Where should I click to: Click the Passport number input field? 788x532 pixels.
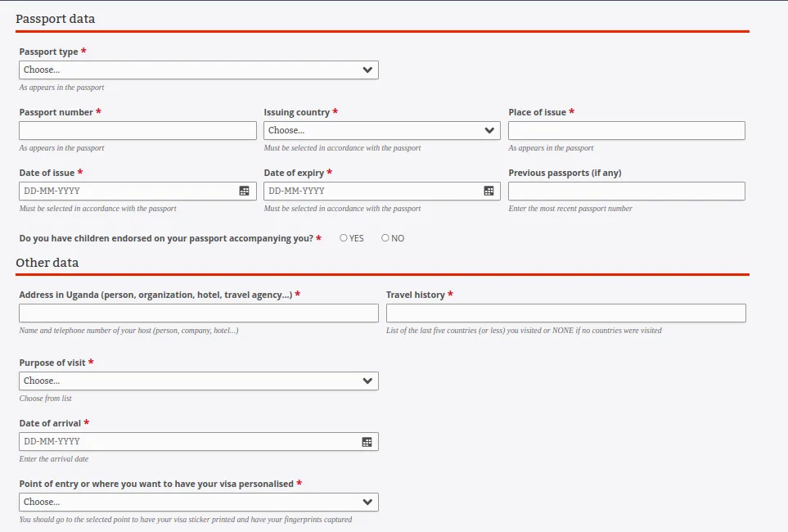pos(137,130)
